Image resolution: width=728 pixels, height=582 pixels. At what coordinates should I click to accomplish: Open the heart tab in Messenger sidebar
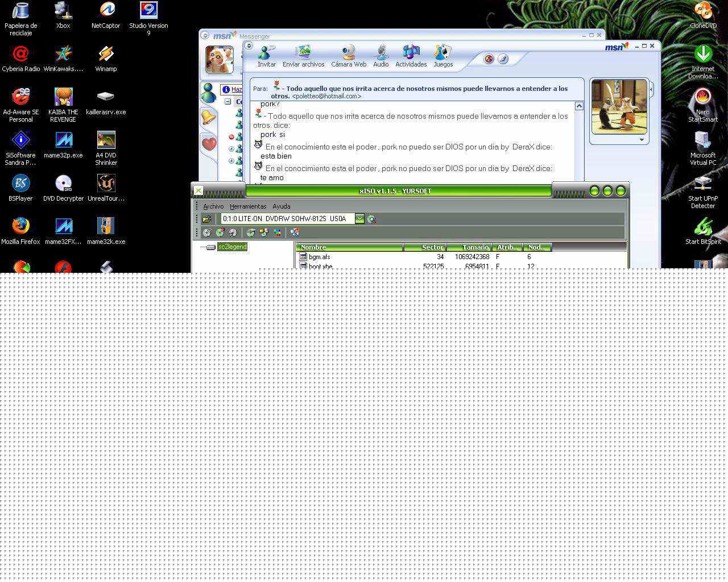click(x=209, y=144)
